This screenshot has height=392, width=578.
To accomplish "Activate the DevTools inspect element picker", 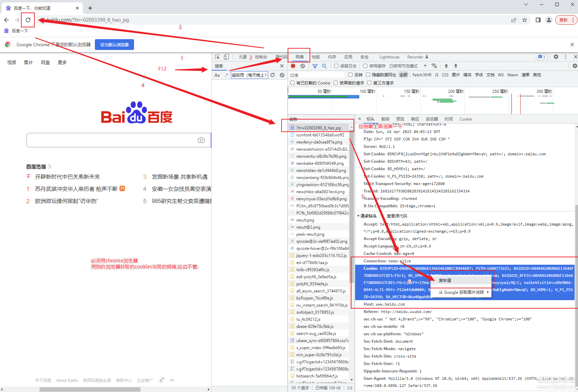I will tap(217, 57).
